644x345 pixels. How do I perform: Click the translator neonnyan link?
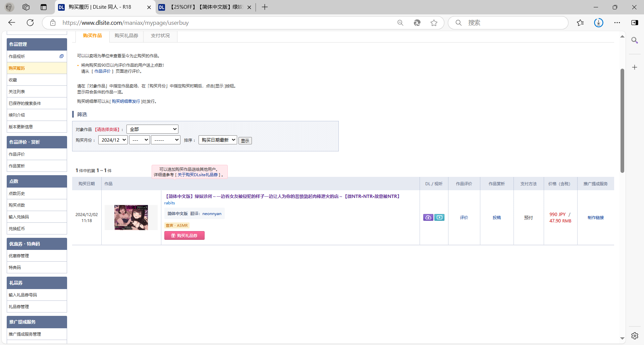212,214
